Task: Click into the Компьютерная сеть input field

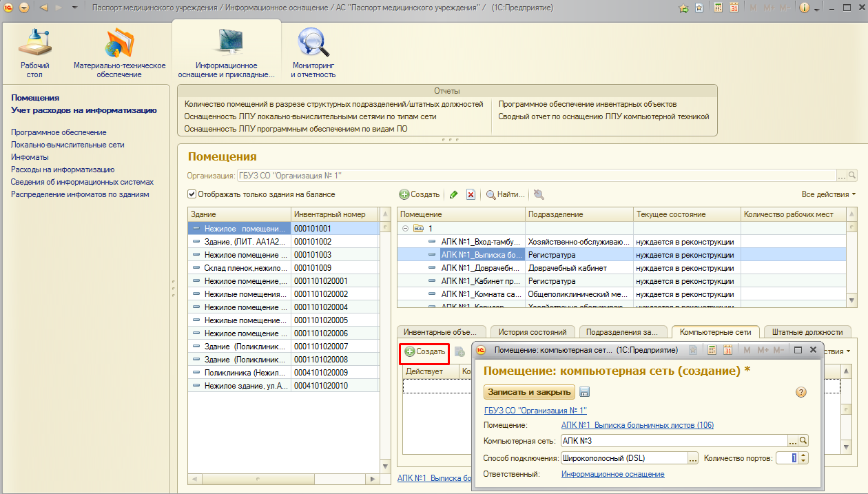Action: click(x=672, y=441)
